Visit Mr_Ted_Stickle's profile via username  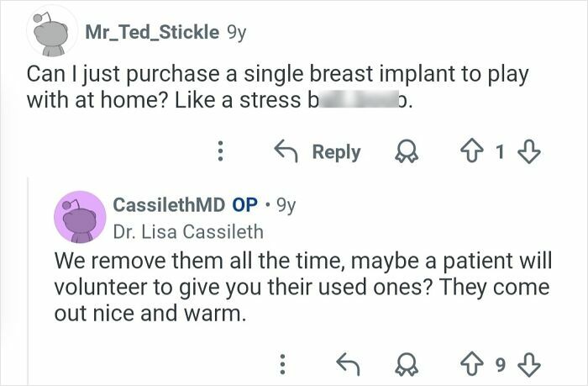click(151, 32)
